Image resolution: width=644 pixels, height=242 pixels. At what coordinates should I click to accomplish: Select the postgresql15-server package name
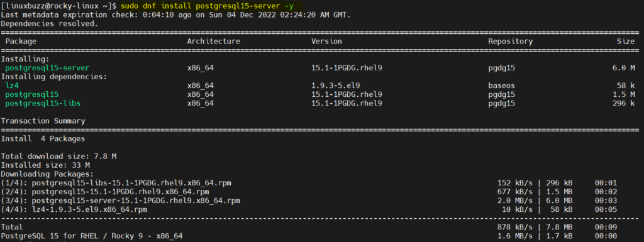pos(47,68)
